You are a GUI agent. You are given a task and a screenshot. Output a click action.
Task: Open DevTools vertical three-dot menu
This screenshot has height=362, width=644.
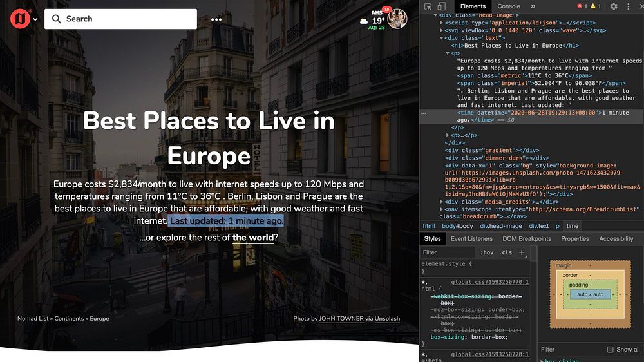(628, 6)
